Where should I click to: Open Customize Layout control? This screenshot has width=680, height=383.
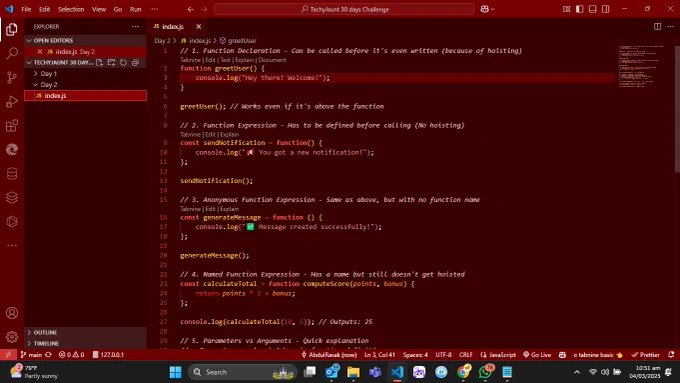click(x=566, y=9)
